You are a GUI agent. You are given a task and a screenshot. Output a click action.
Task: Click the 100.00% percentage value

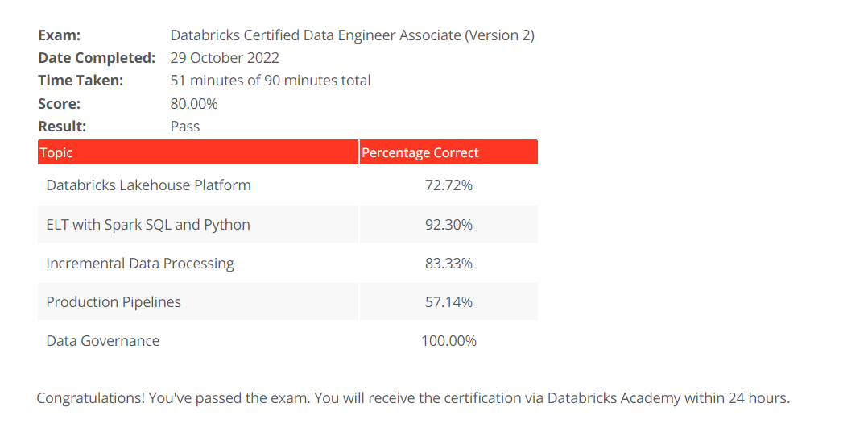coord(448,341)
